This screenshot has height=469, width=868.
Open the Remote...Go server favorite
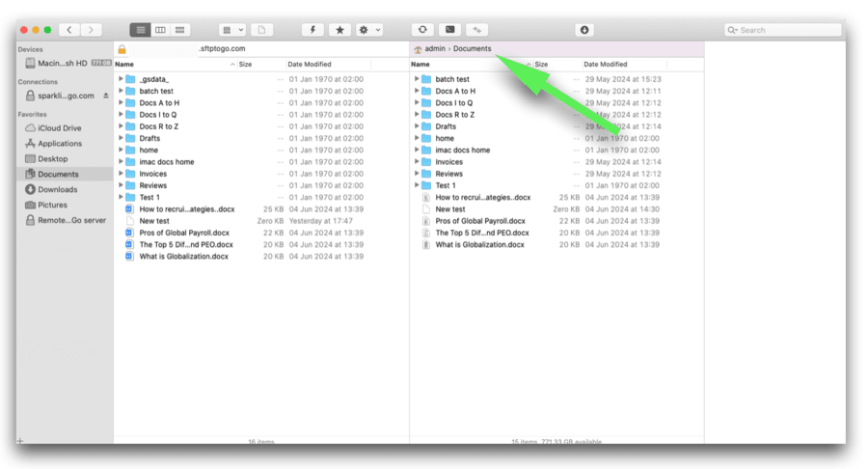click(x=72, y=220)
